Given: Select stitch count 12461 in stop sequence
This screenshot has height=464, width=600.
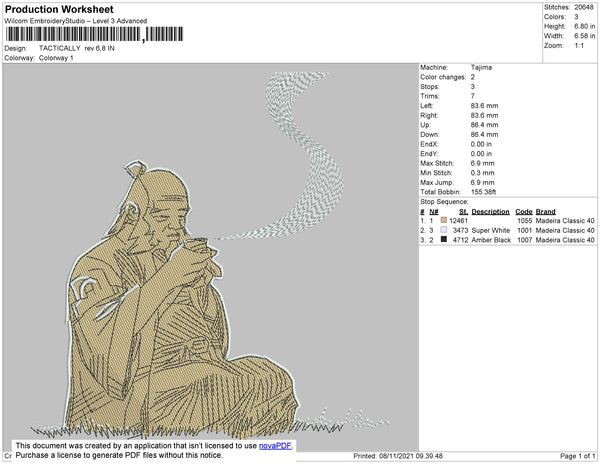Looking at the screenshot, I should coord(458,221).
